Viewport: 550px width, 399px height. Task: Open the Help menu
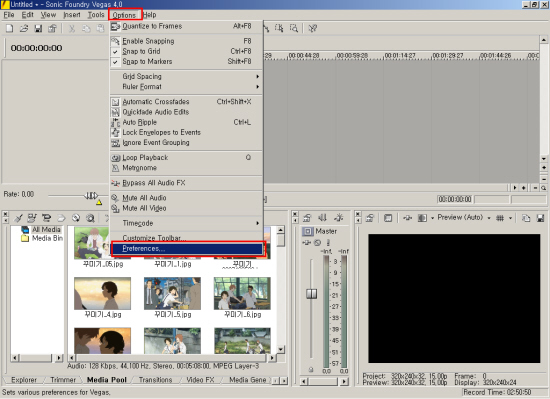click(x=149, y=15)
